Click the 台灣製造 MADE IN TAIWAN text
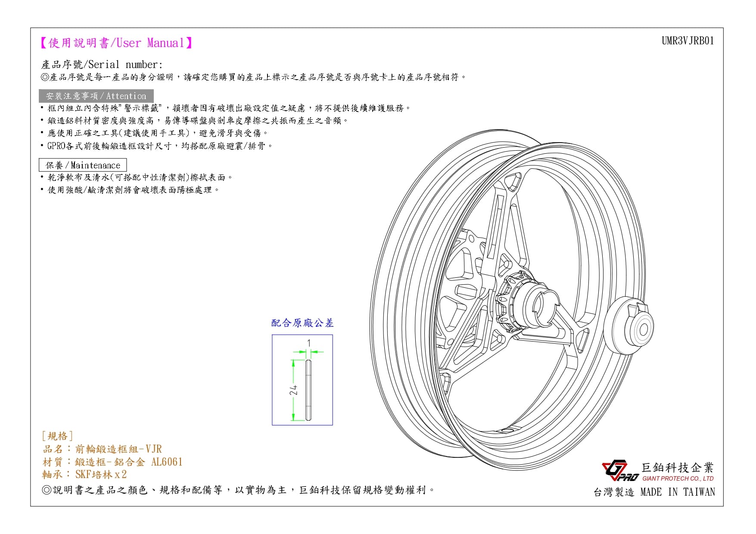The height and width of the screenshot is (534, 756). pos(654,492)
